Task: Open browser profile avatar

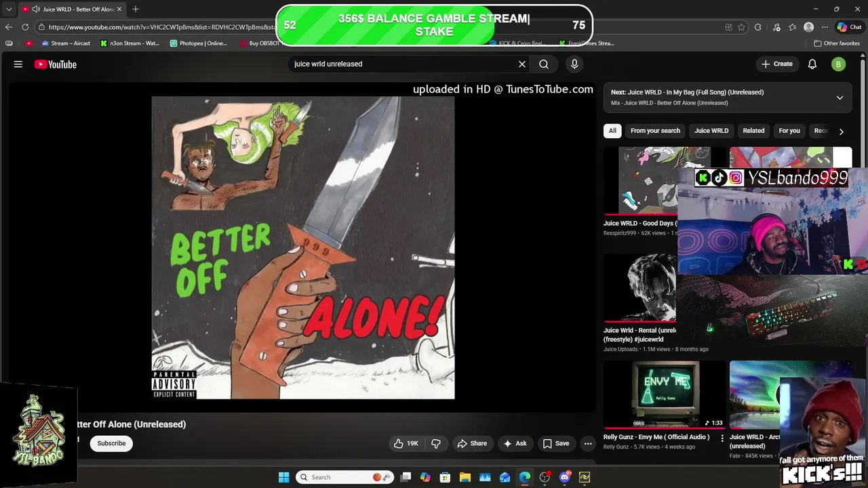Action: tap(808, 27)
